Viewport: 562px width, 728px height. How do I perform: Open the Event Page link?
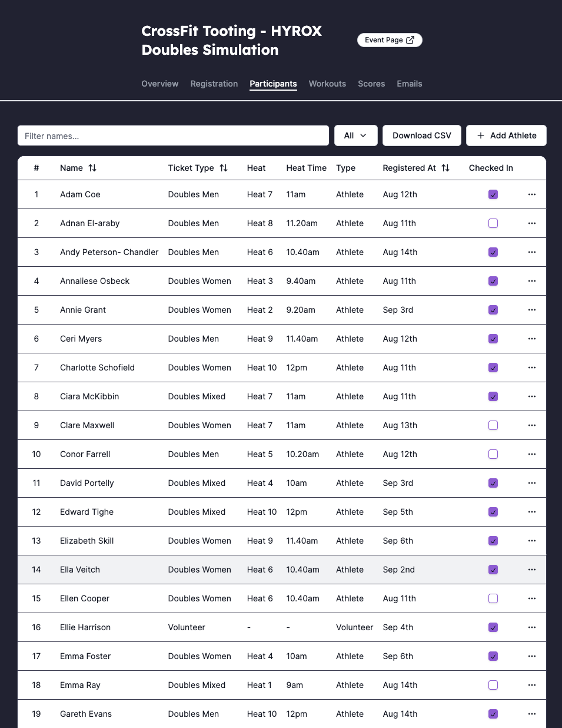coord(390,40)
